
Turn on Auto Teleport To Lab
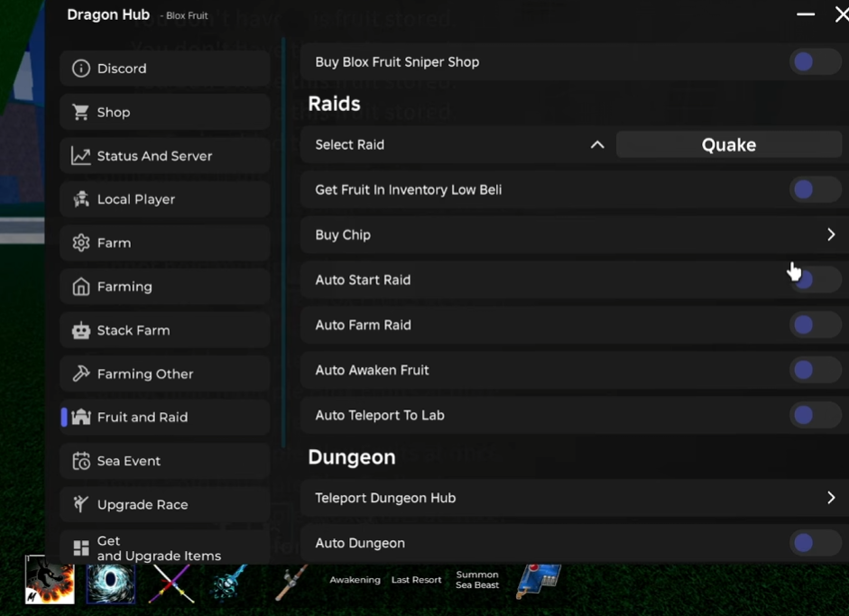814,415
